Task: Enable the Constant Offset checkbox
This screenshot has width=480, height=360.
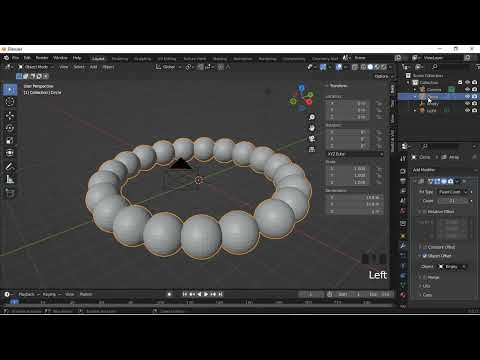Action: click(425, 247)
